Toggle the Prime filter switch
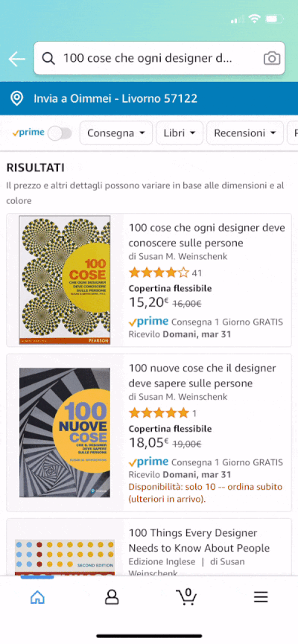This screenshot has width=298, height=644. (60, 133)
